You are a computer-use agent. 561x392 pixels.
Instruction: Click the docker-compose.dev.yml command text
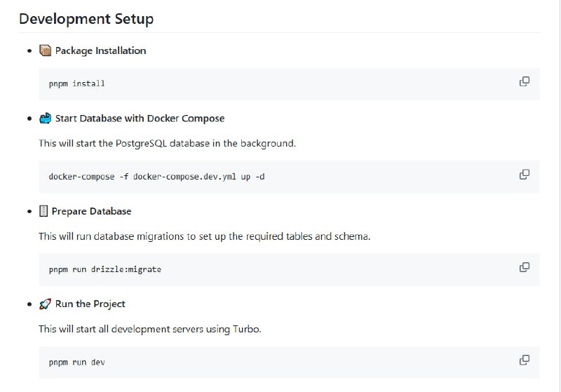pos(156,177)
